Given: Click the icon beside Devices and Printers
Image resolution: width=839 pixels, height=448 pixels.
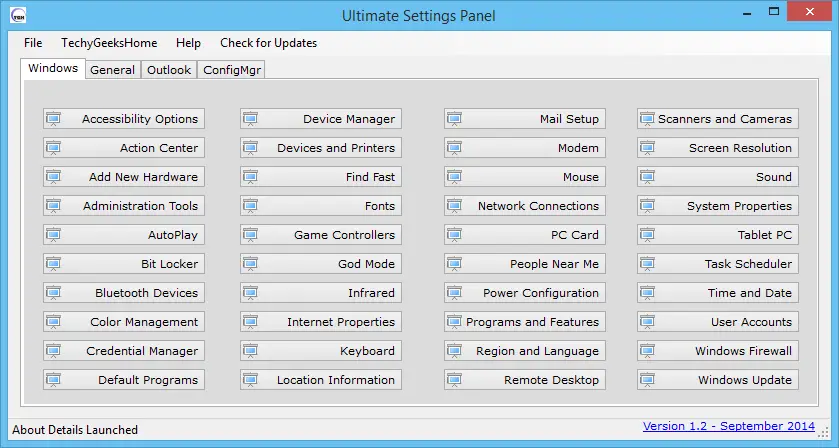Looking at the screenshot, I should [250, 148].
